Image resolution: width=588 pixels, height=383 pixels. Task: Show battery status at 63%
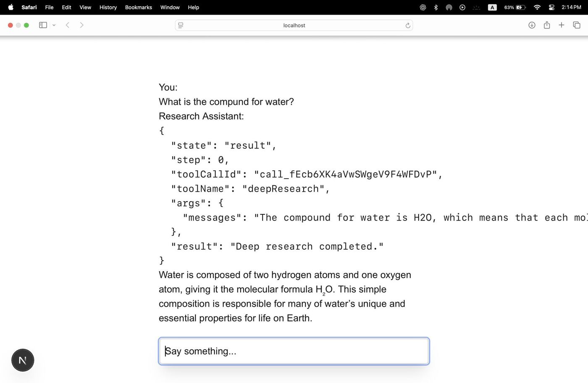[515, 7]
